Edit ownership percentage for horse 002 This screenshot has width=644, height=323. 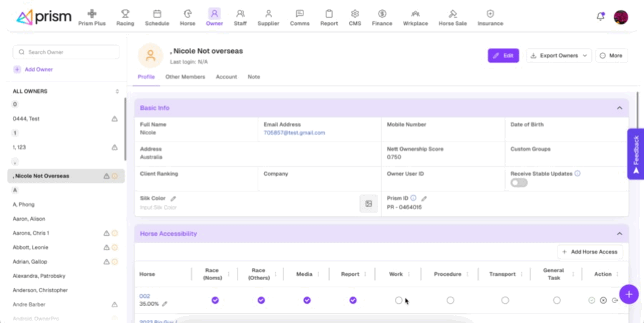(165, 304)
